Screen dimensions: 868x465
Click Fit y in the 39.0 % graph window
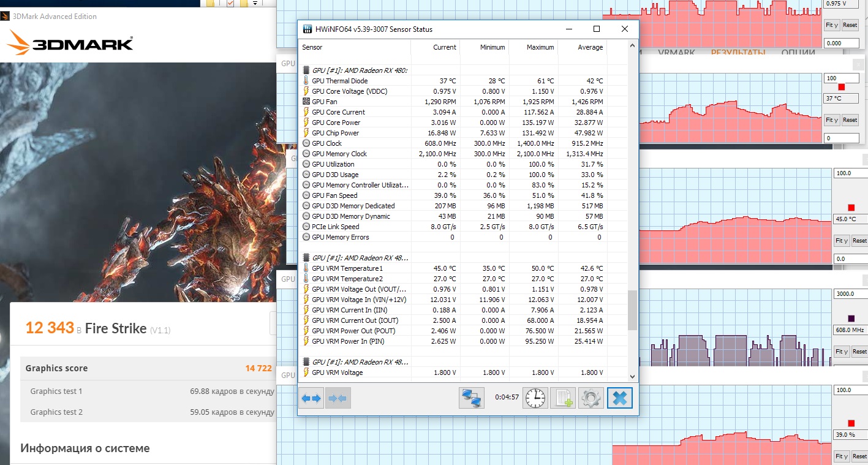tap(842, 456)
